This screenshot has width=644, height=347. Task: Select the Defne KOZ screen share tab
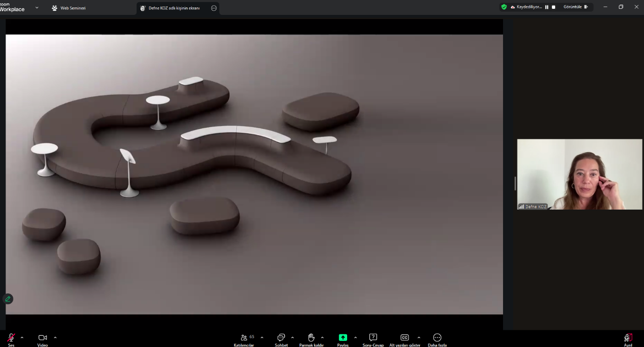[x=174, y=8]
